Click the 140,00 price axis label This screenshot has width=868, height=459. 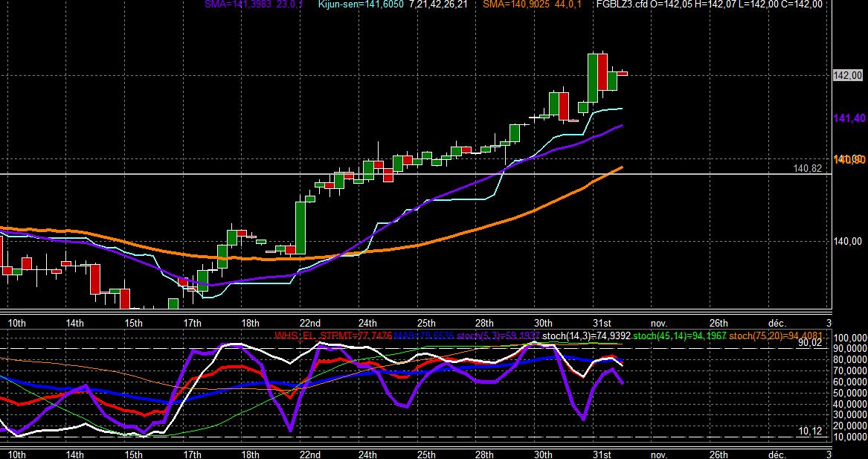pyautogui.click(x=847, y=241)
